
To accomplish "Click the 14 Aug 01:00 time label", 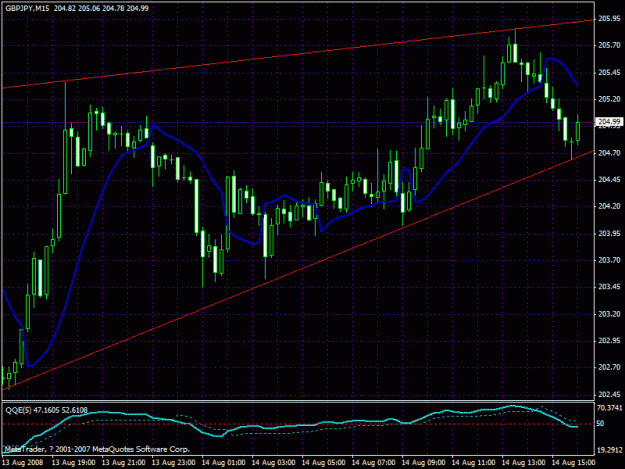I will coord(224,463).
